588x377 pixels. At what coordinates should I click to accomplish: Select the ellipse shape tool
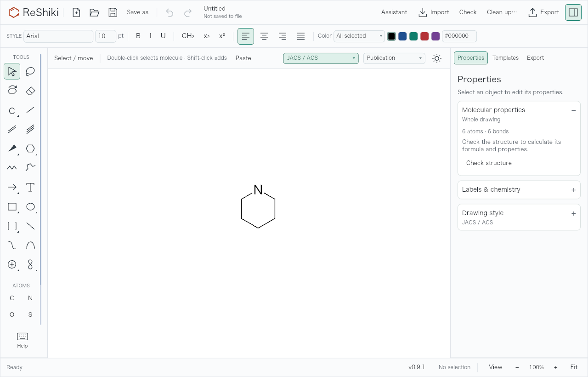coord(30,206)
